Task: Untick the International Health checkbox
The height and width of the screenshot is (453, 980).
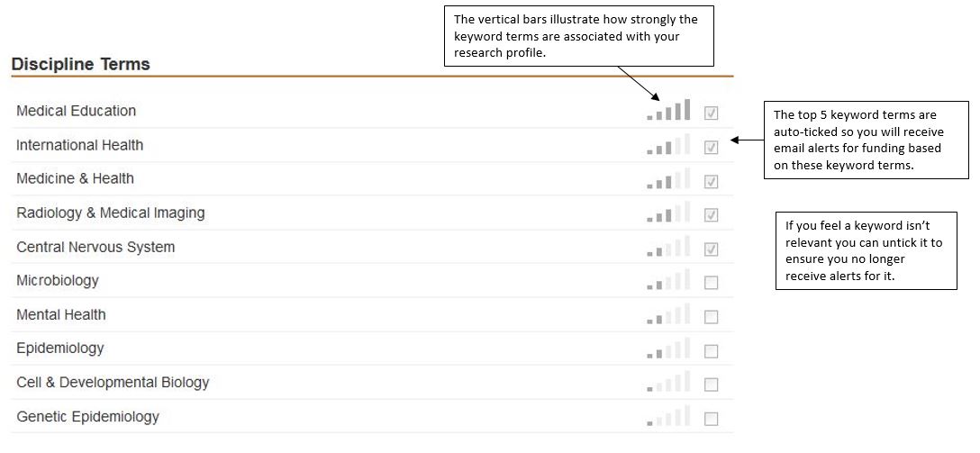Action: pos(712,148)
